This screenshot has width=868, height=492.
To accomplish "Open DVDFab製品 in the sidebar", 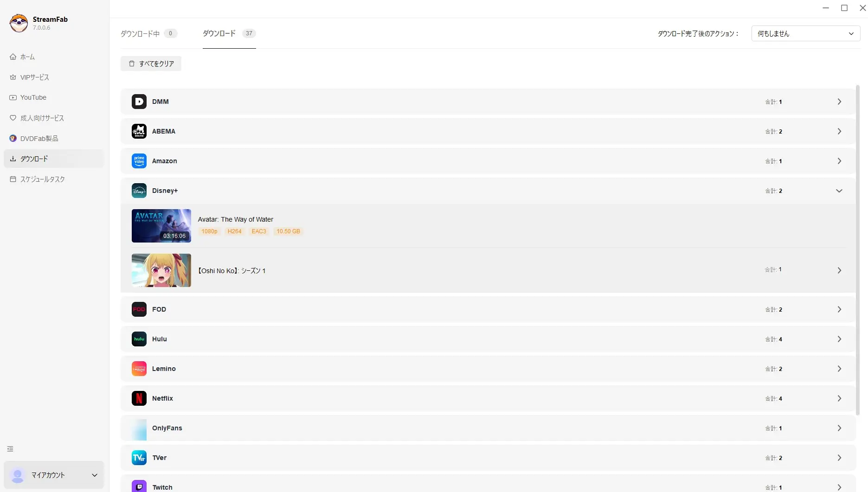I will [54, 139].
